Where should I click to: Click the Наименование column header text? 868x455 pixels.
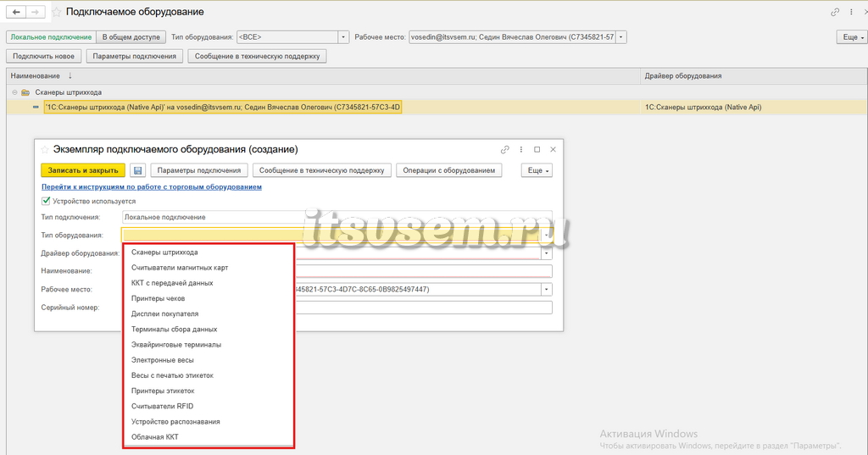click(x=36, y=76)
